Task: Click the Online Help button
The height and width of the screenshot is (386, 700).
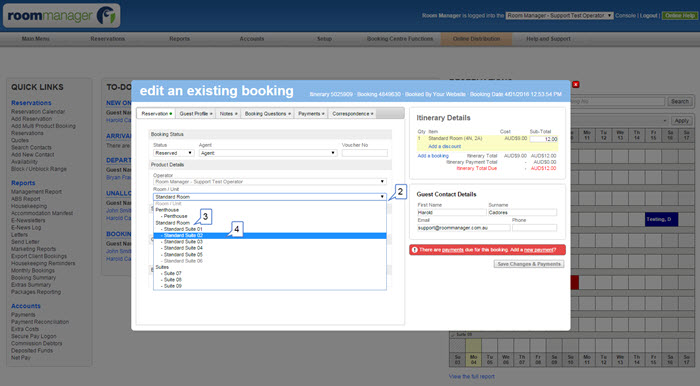Action: coord(679,16)
